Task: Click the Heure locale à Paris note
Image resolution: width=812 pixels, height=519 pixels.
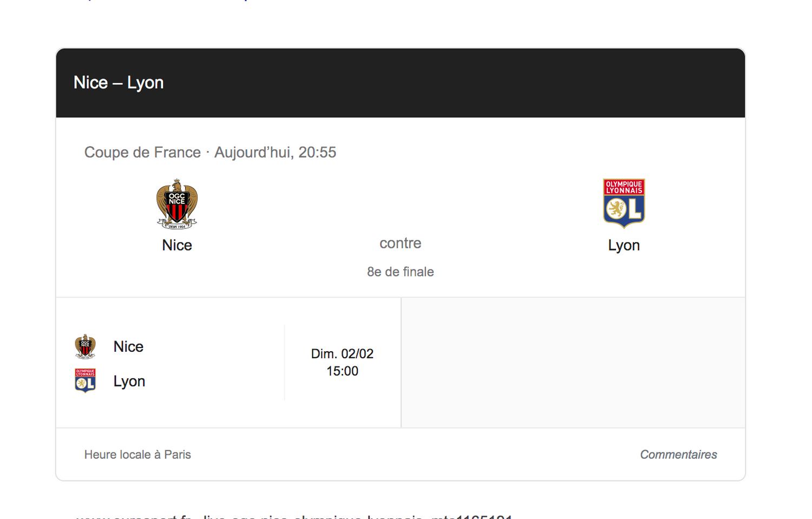Action: 137,455
